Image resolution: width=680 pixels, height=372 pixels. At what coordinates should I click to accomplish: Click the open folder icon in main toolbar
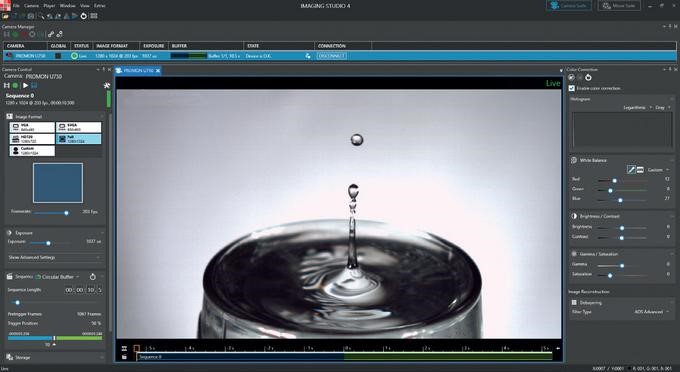6,16
